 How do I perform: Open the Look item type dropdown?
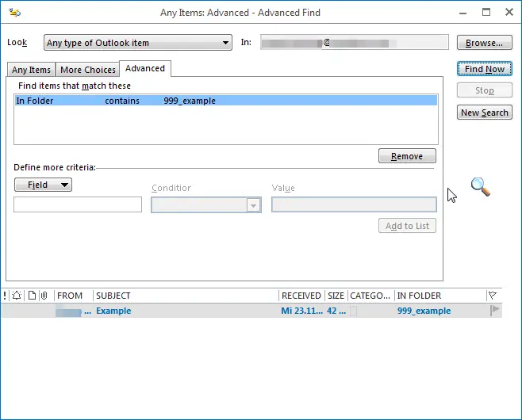point(138,43)
